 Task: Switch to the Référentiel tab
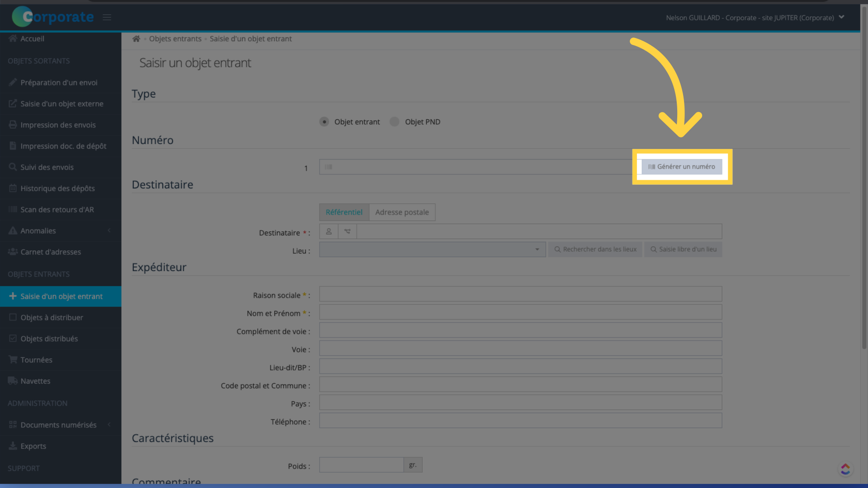pos(344,212)
